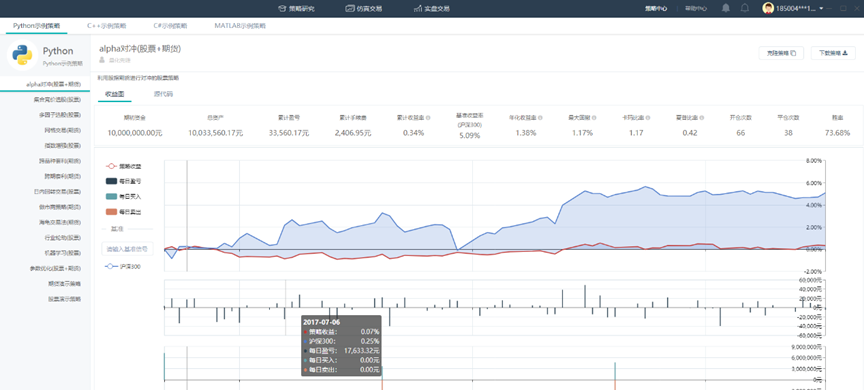The height and width of the screenshot is (390, 864).
Task: Toggle the 每日盈亏 legend series
Action: click(x=123, y=181)
